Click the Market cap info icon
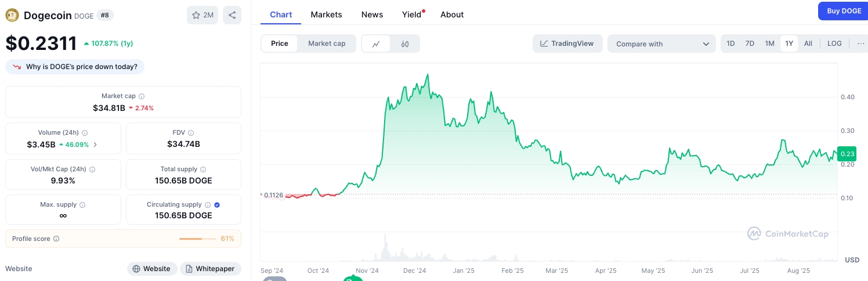Image resolution: width=868 pixels, height=281 pixels. 142,96
